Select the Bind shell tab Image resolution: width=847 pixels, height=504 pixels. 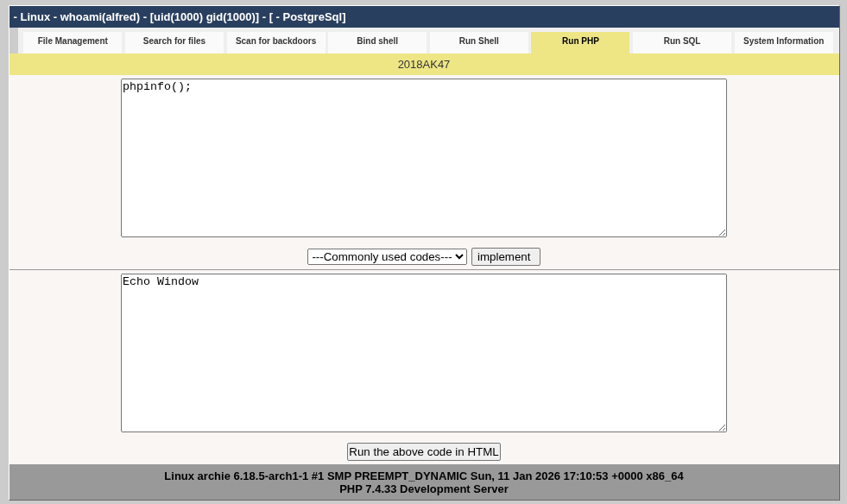click(x=377, y=41)
